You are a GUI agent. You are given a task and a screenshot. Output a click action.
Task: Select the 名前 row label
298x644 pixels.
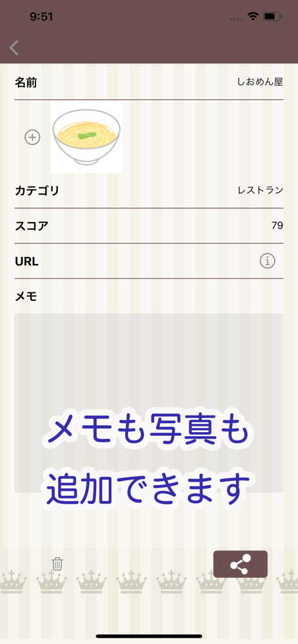click(x=26, y=82)
